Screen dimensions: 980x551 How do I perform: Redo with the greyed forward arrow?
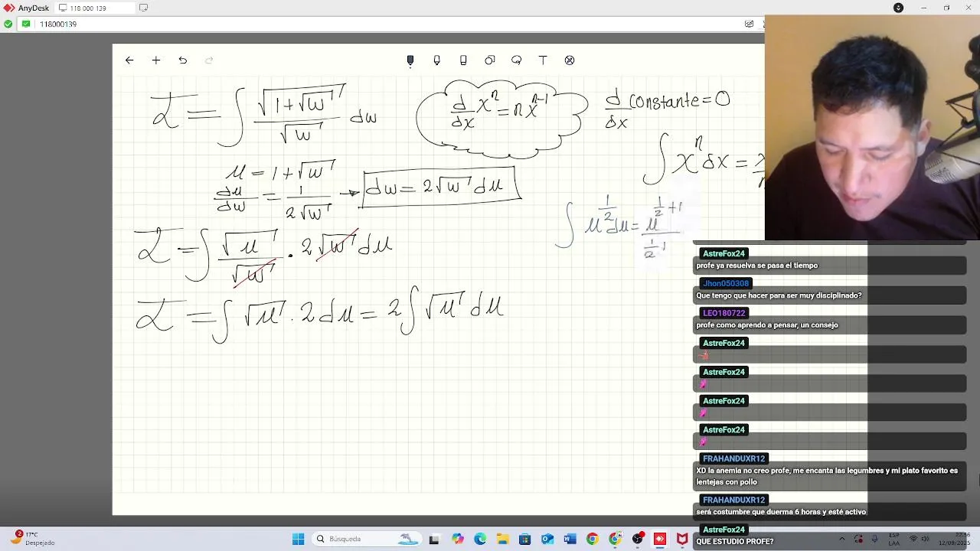click(x=209, y=60)
